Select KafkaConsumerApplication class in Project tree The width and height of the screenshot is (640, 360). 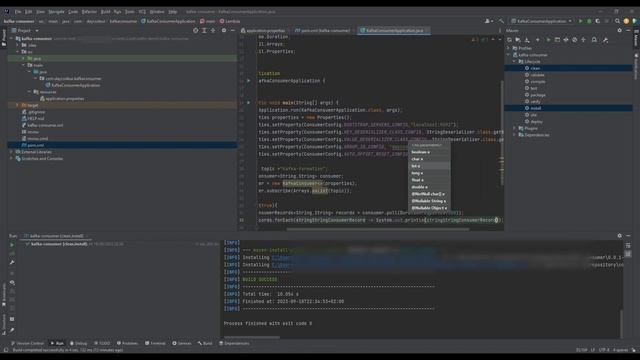(76, 85)
